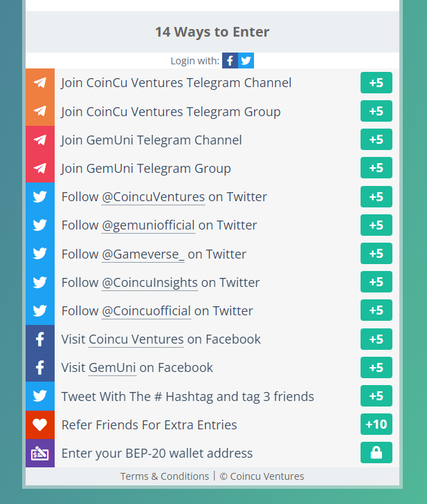This screenshot has width=427, height=504.
Task: Open the @gemuniofficial Twitter link
Action: (148, 225)
